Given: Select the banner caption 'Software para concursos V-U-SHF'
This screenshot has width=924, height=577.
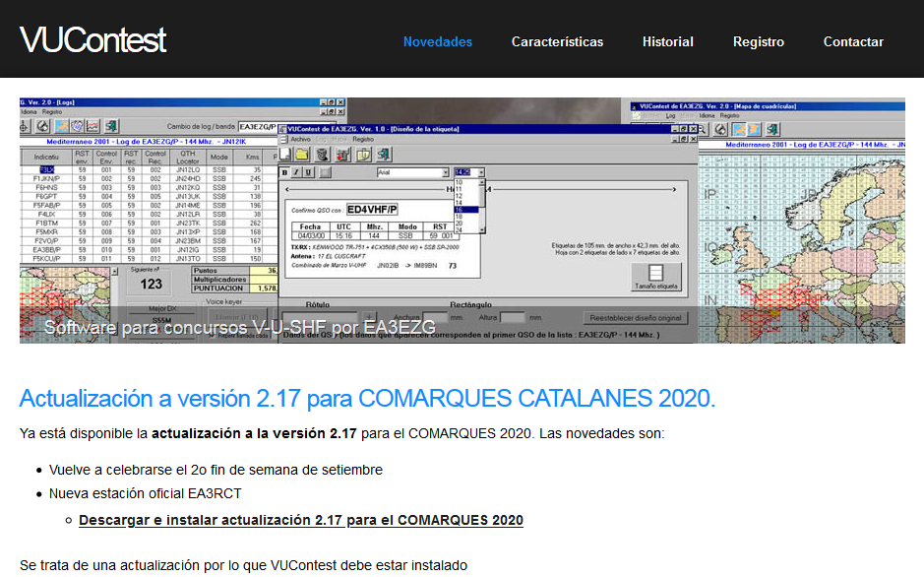Looking at the screenshot, I should pos(240,327).
